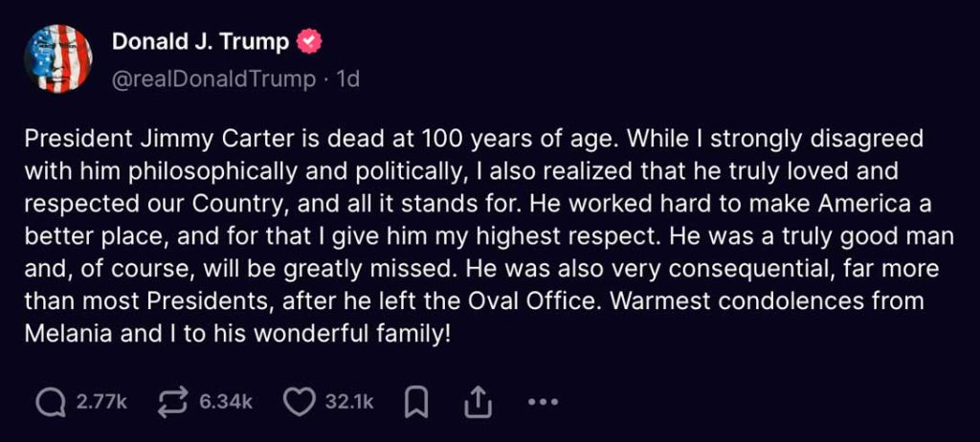This screenshot has width=980, height=442.
Task: Click the 2.77k reply count
Action: pyautogui.click(x=101, y=403)
